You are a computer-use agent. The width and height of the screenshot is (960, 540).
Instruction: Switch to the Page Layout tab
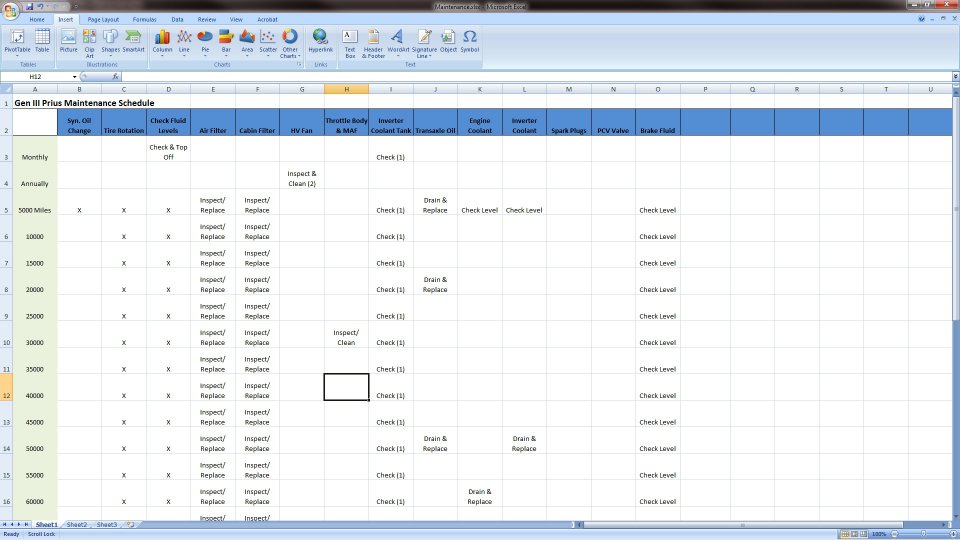(x=103, y=20)
